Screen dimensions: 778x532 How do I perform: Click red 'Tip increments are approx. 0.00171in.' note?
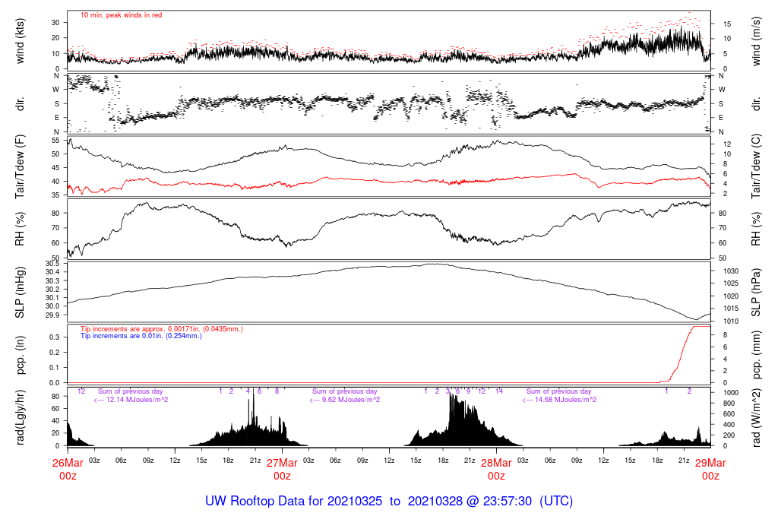click(162, 329)
